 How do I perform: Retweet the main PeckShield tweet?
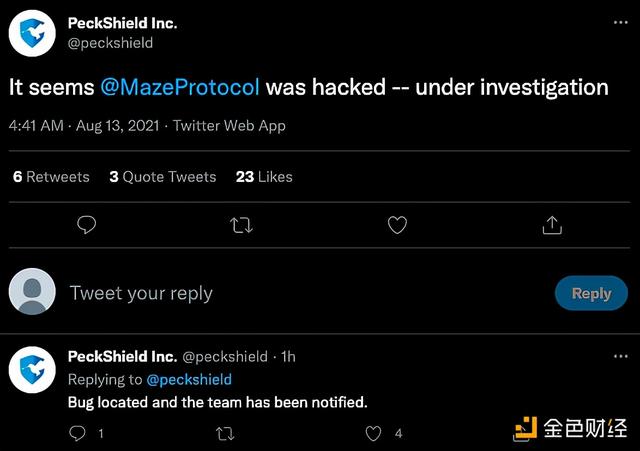[x=241, y=225]
